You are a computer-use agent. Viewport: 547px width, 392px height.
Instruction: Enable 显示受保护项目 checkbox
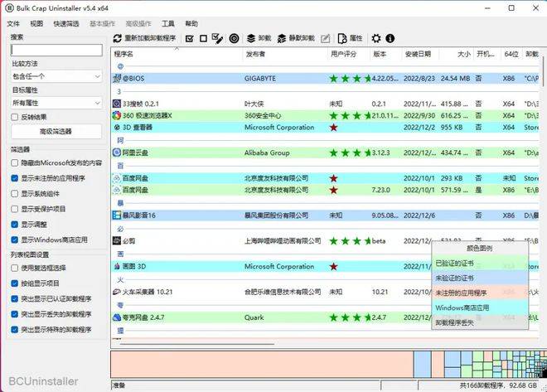(x=14, y=209)
